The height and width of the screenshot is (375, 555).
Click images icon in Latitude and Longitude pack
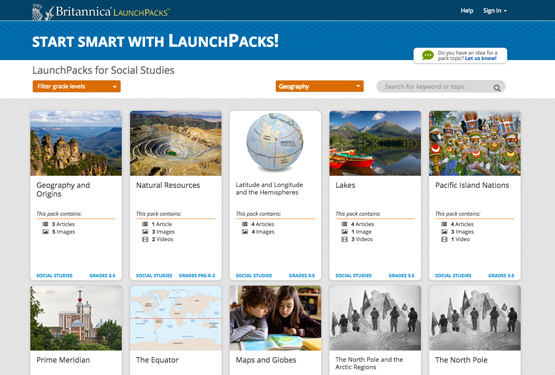pyautogui.click(x=245, y=232)
